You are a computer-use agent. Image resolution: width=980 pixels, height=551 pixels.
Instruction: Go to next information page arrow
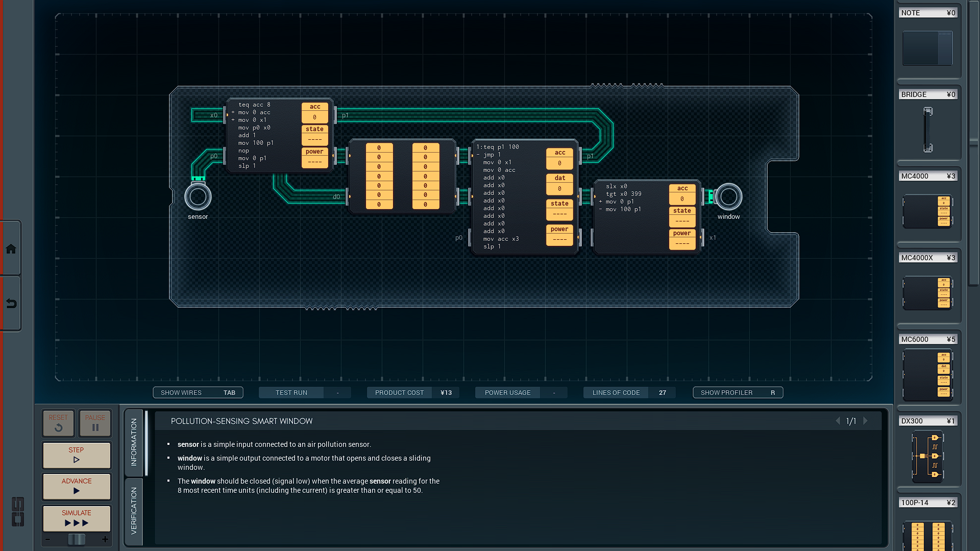point(865,421)
